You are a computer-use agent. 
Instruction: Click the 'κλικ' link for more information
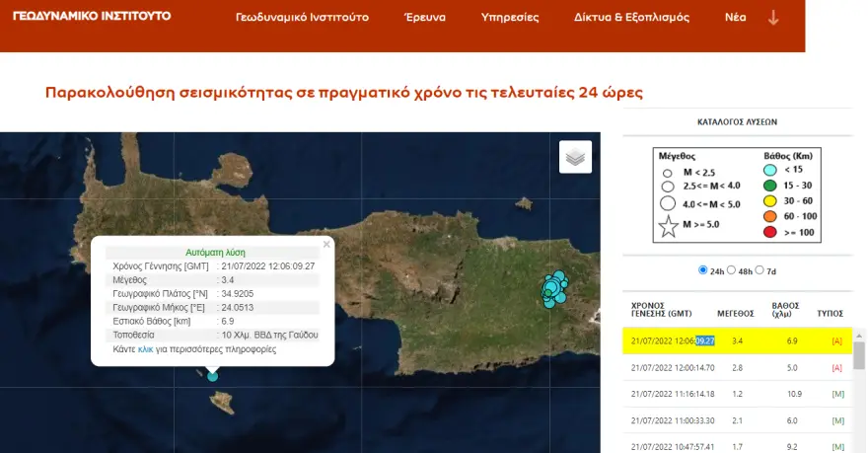(x=145, y=349)
